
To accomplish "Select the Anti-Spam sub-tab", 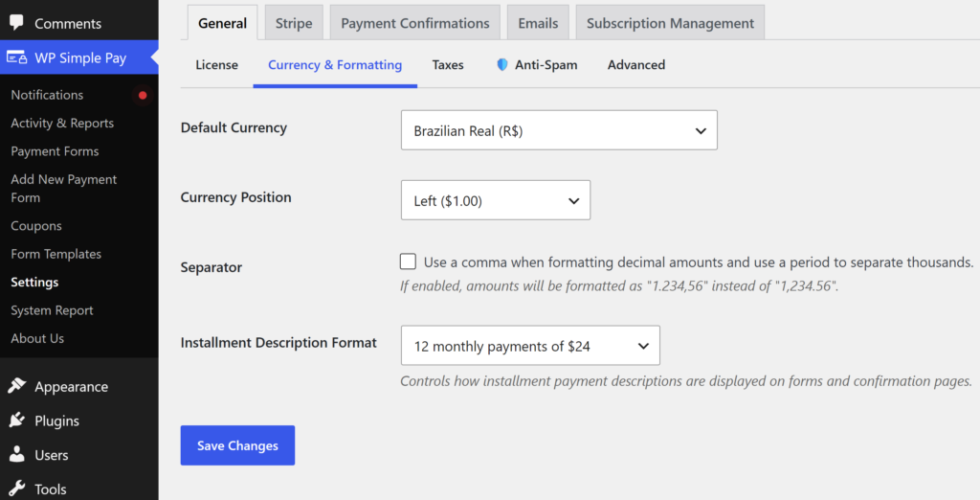I will 537,64.
